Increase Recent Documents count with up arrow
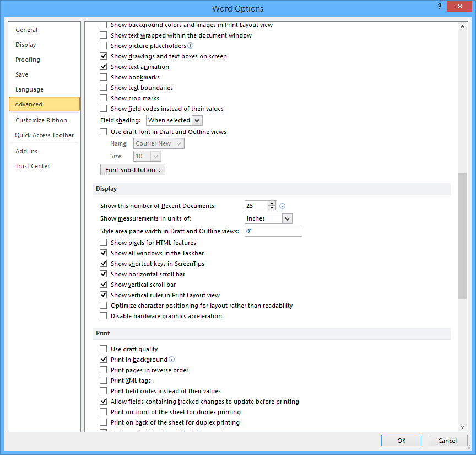 pos(272,203)
